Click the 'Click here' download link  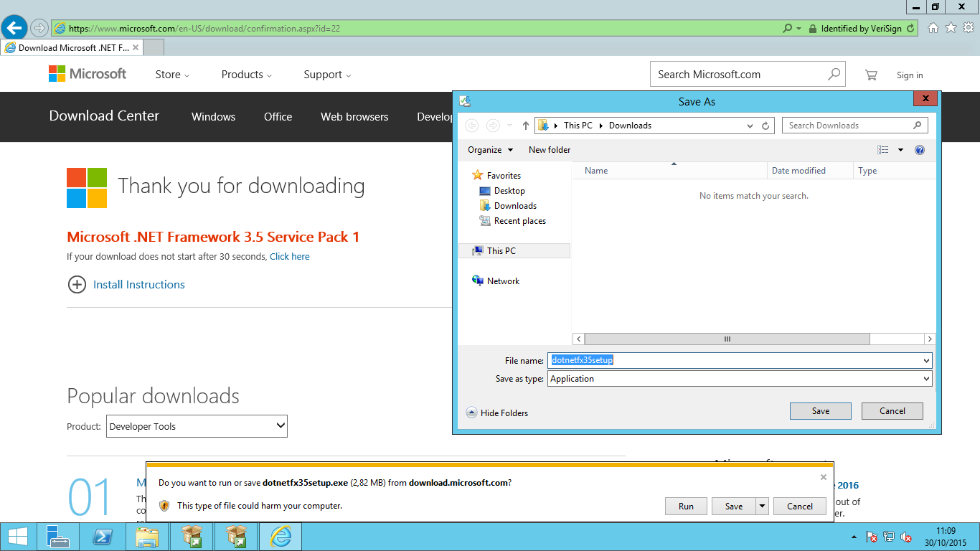point(290,257)
